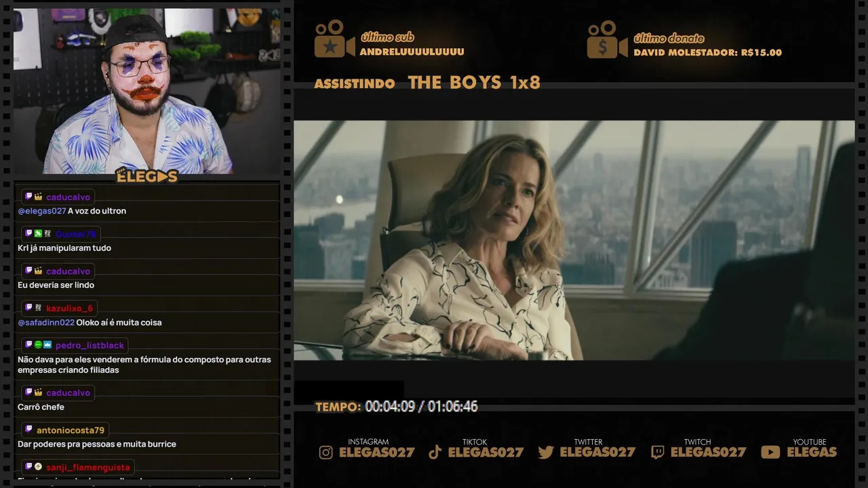Click username sanji_flamenguista in chat

(88, 468)
